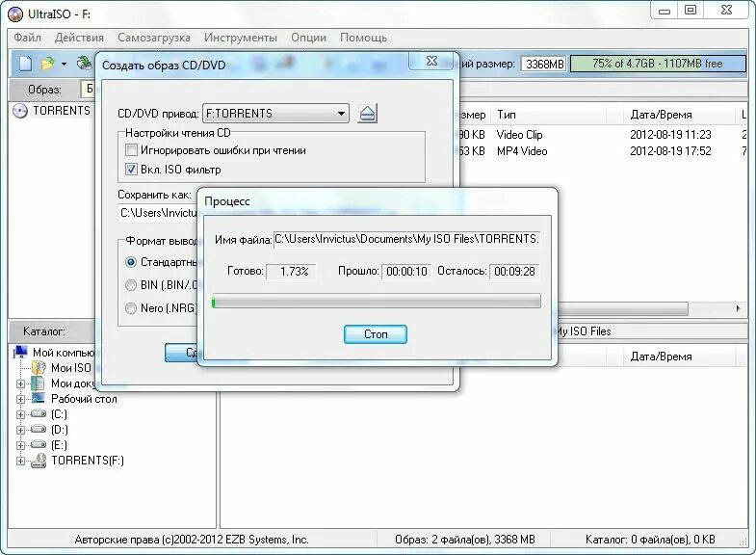Image resolution: width=756 pixels, height=555 pixels.
Task: Click the eject drive icon beside F:TORRENTS
Action: pos(367,114)
